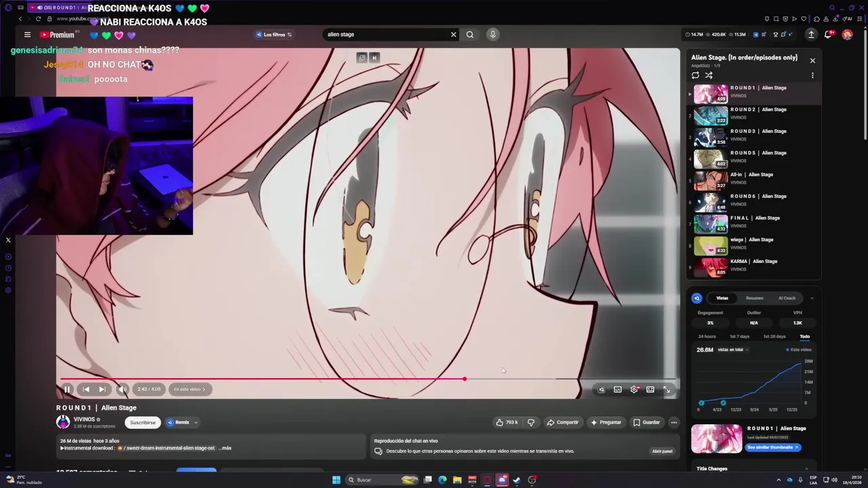Screen dimensions: 868x488
Task: Switch to theater mode in player
Action: click(x=650, y=389)
